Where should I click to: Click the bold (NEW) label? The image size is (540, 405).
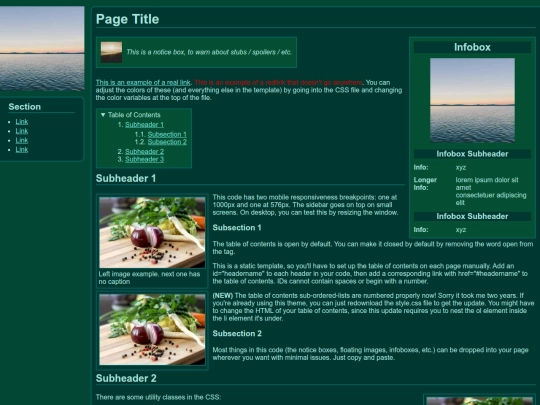(222, 295)
